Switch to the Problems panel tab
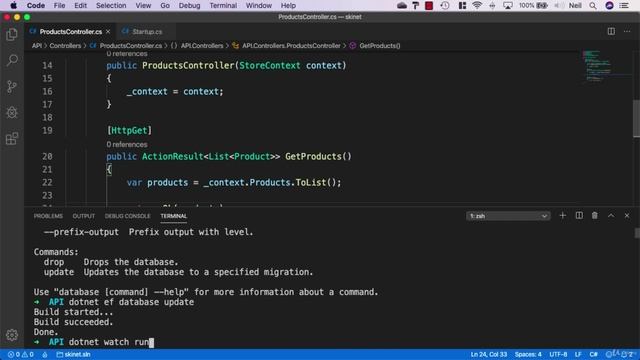Screen dimensions: 640x360 [48, 216]
